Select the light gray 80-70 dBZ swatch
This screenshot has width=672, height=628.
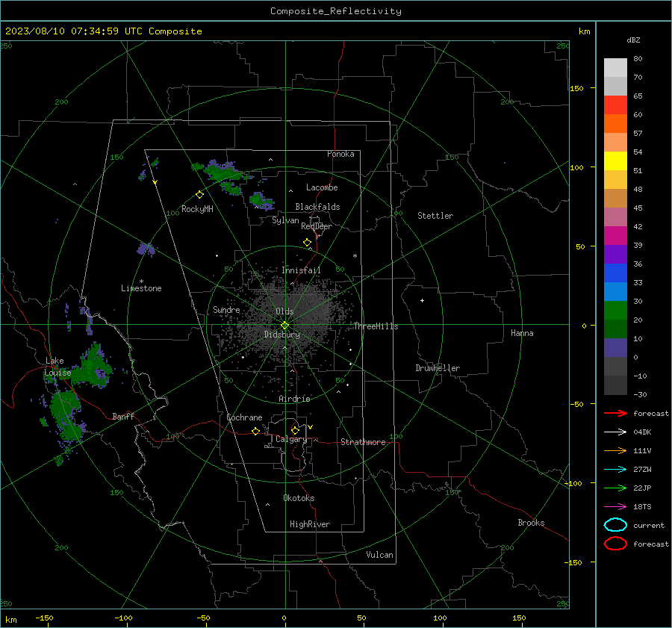click(x=615, y=68)
